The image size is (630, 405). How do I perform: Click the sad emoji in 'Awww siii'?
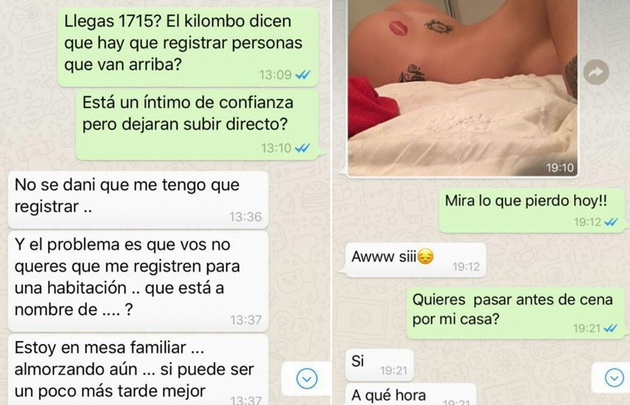425,257
